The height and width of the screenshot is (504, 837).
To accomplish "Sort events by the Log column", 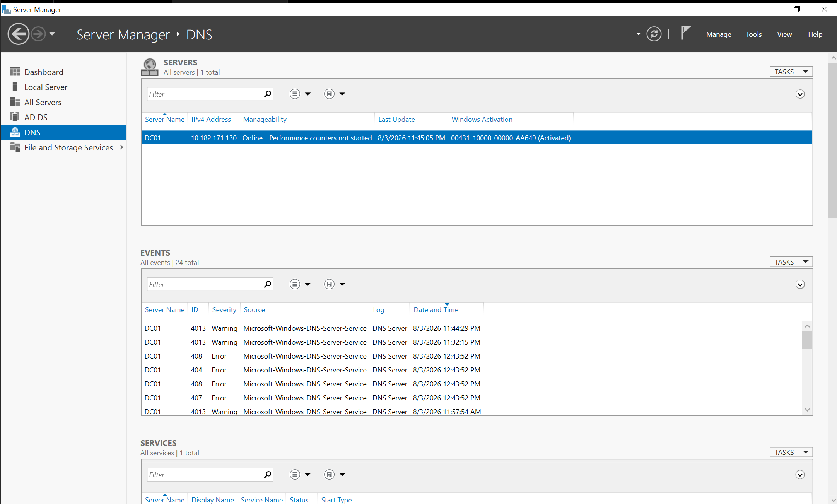I will [x=378, y=310].
